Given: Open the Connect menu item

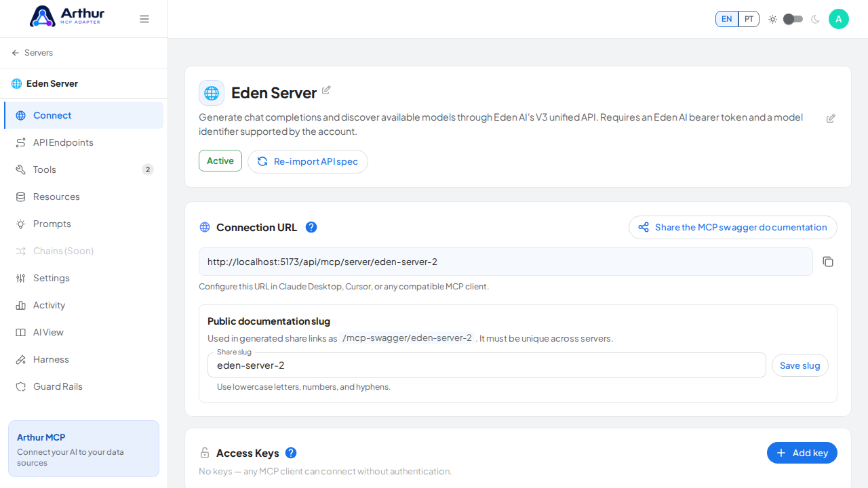Looking at the screenshot, I should click(x=83, y=115).
